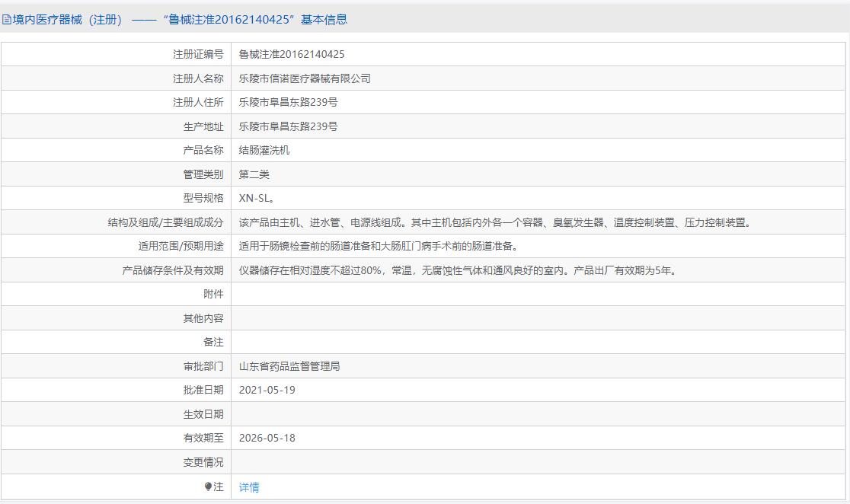Select registrant name 乐陵市信诺医疗器械有限公司
Viewport: 850px width, 504px height.
tap(305, 78)
